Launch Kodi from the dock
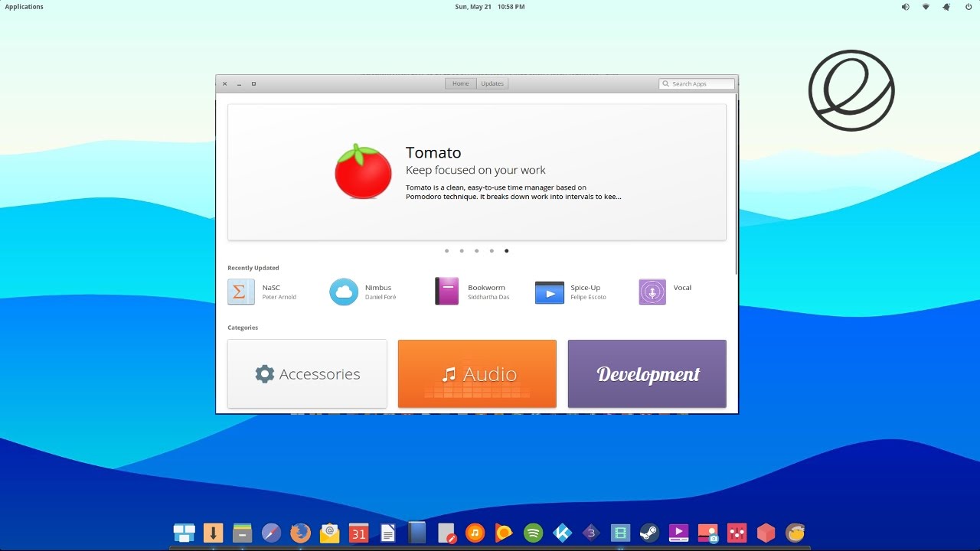This screenshot has height=551, width=980. pos(562,533)
